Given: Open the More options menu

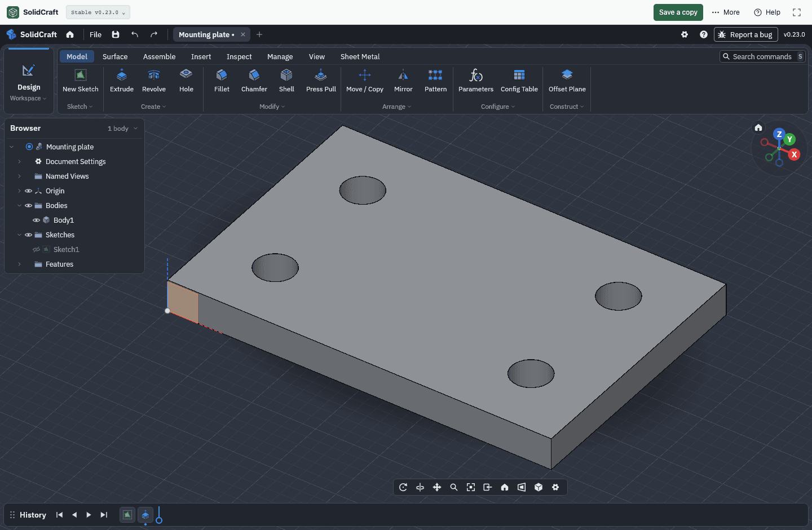Looking at the screenshot, I should coord(726,12).
